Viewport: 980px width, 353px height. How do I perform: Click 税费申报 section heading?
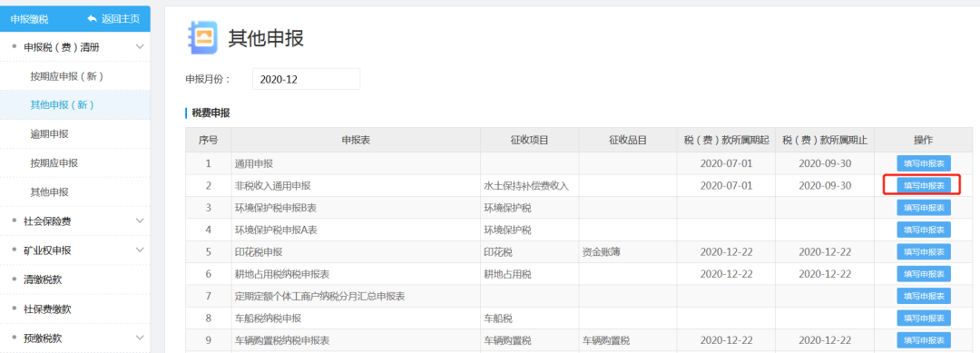(x=211, y=113)
